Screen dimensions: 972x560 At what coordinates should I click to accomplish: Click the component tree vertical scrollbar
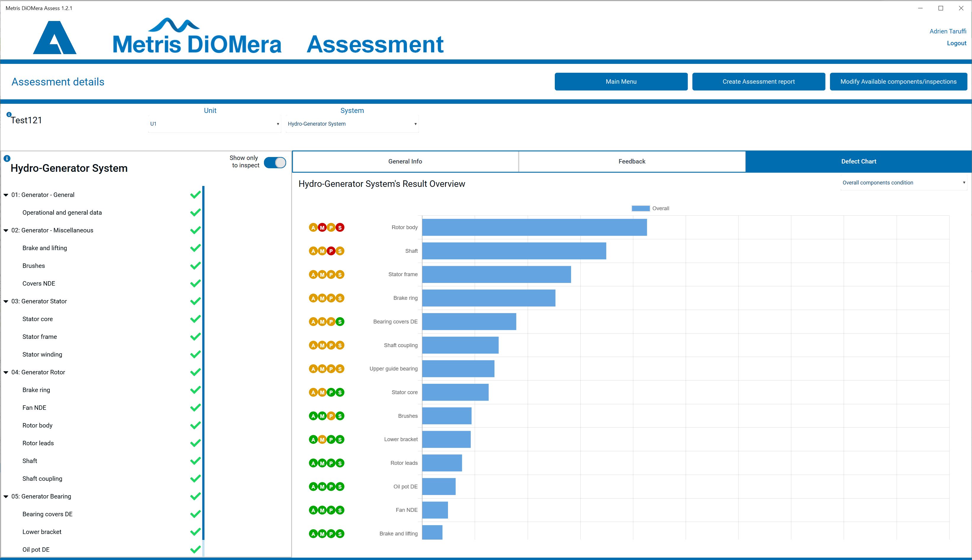(203, 363)
